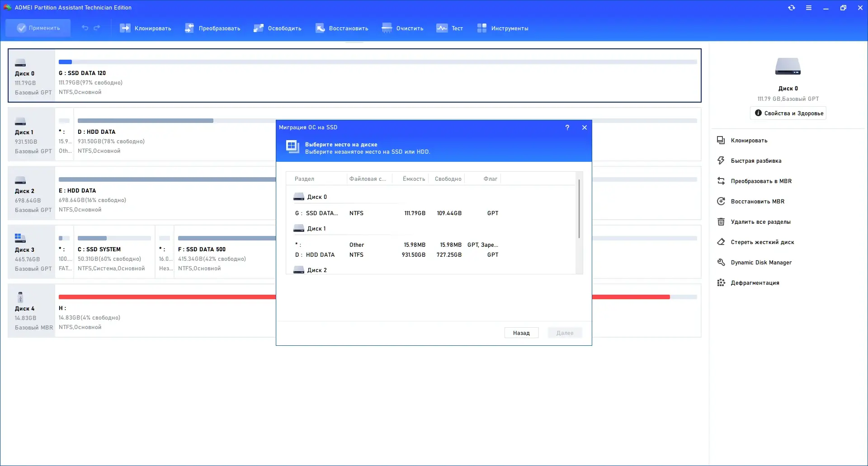
Task: Open Properties and Health (Свойства и Здоровье)
Action: coord(788,113)
